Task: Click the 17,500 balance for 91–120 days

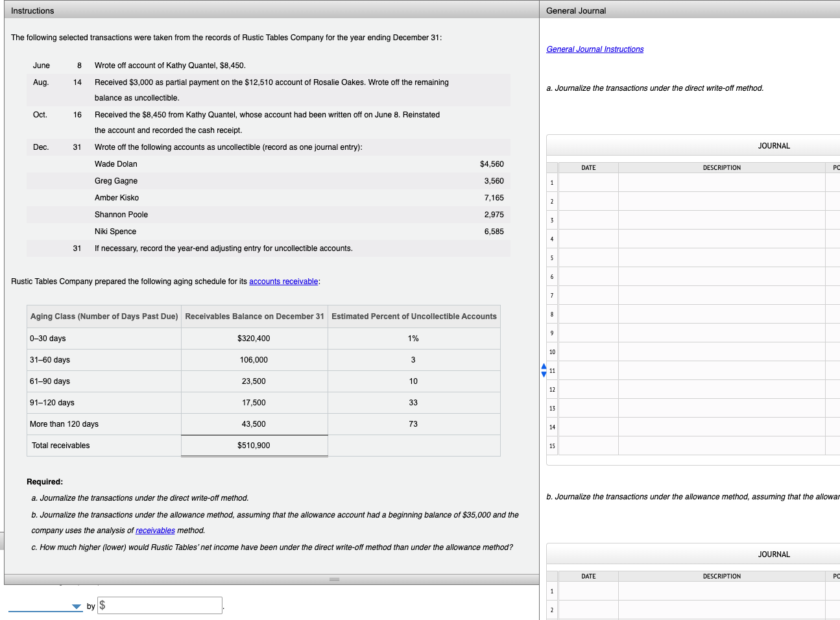Action: point(254,403)
